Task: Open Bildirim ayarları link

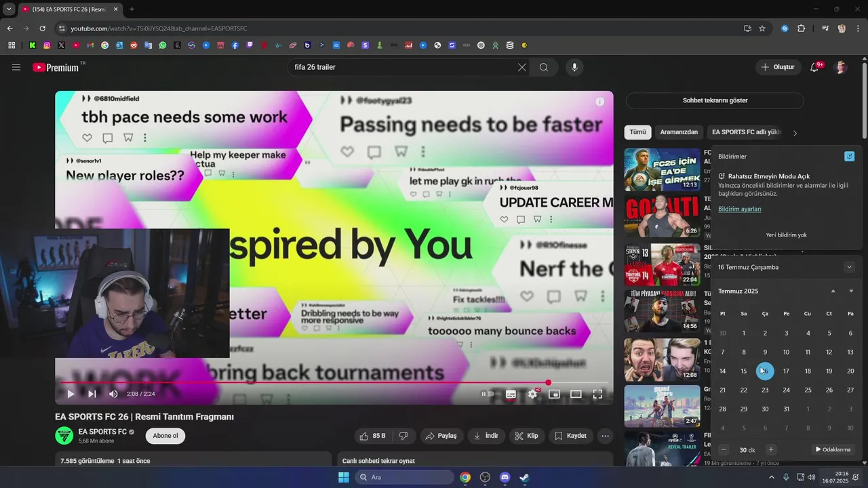Action: coord(740,209)
